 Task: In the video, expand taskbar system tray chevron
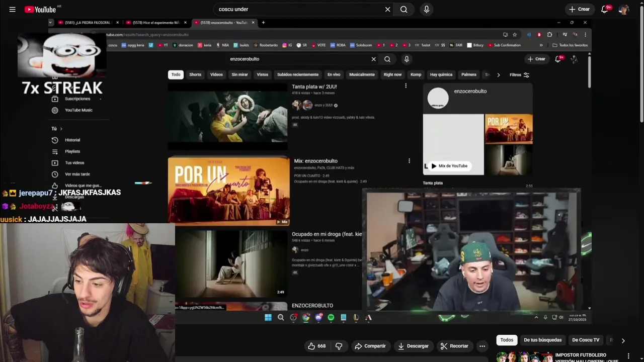[536, 317]
